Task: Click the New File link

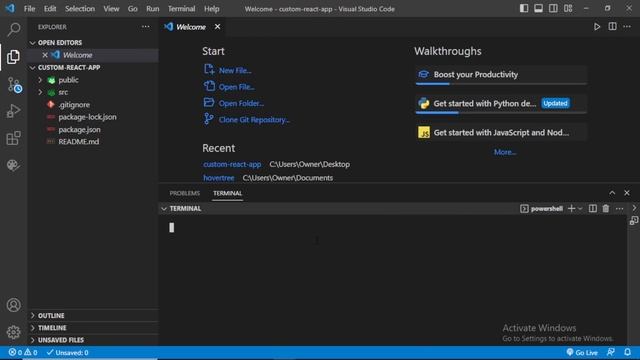Action: [x=235, y=71]
